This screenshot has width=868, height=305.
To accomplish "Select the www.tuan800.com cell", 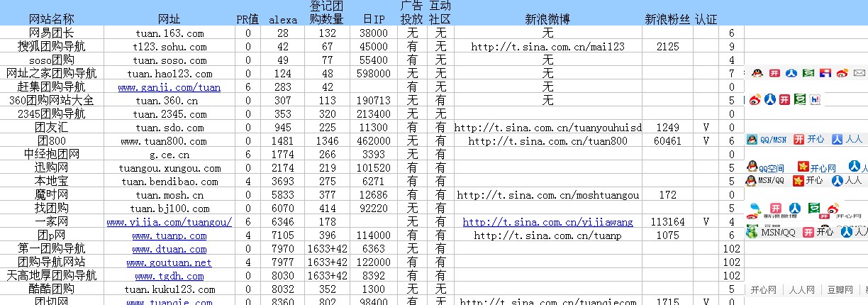I will tap(169, 141).
